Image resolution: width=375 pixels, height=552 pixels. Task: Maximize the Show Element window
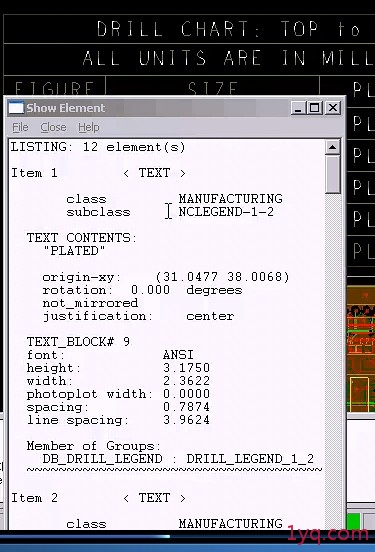pyautogui.click(x=315, y=108)
